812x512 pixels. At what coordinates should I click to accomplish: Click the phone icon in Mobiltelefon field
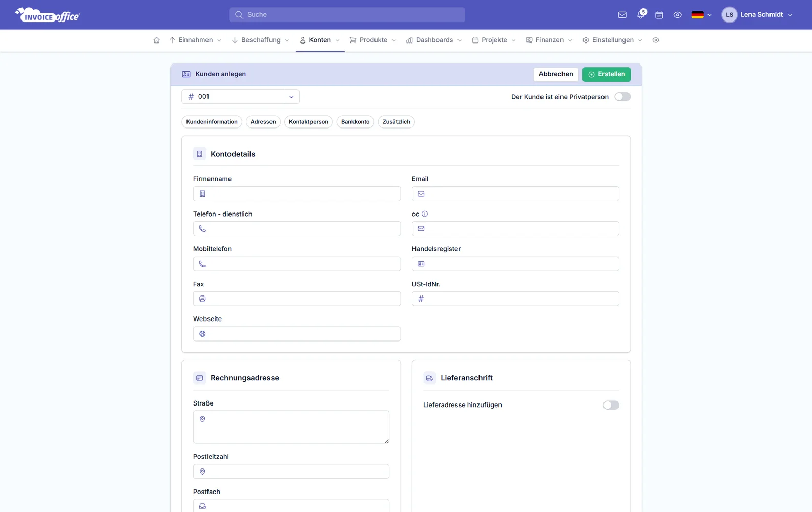[x=202, y=264]
